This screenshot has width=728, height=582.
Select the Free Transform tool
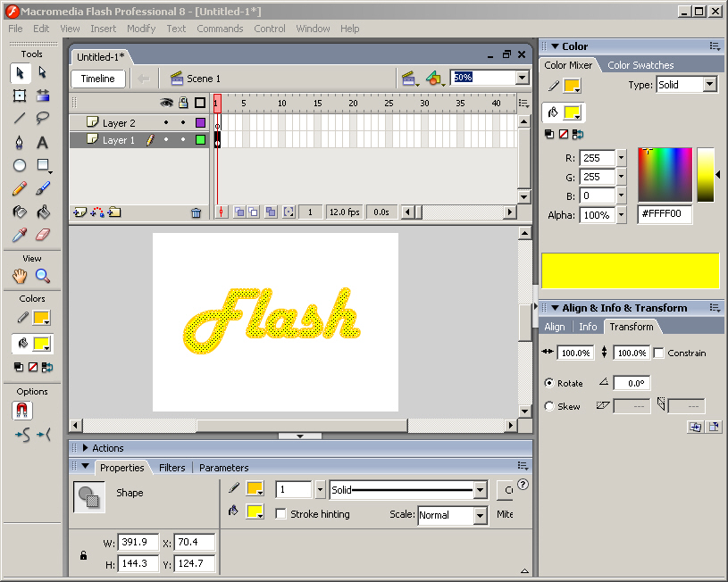18,96
